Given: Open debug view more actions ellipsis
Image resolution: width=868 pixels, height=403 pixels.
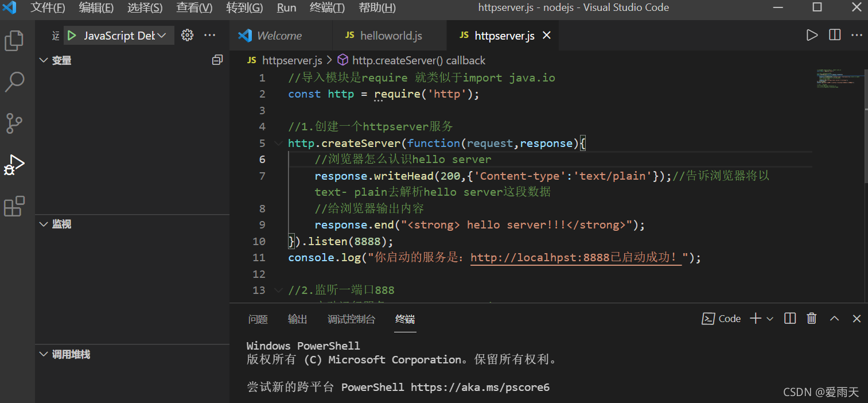Looking at the screenshot, I should pos(210,36).
